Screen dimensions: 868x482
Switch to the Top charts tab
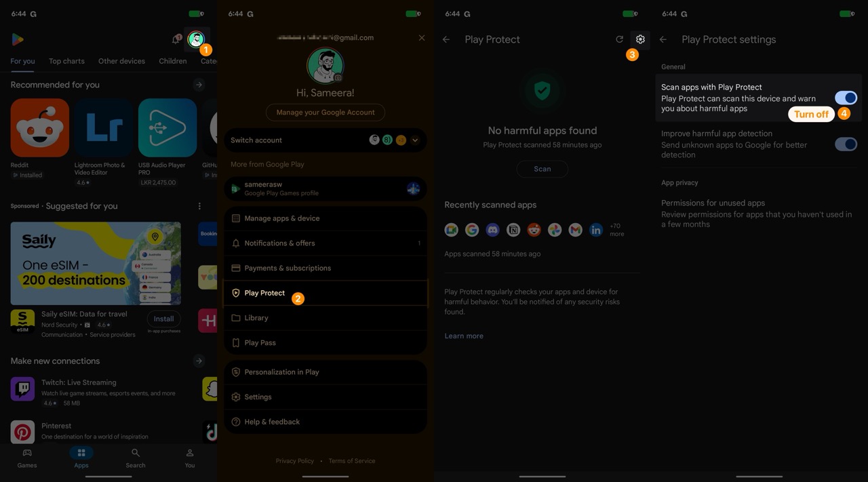[66, 61]
